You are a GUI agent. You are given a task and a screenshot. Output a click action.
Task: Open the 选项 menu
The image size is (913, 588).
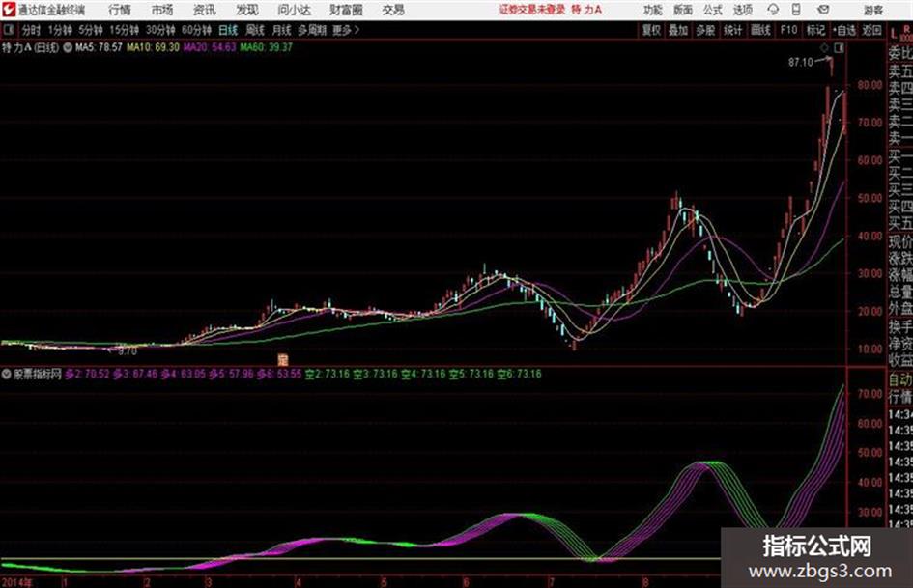tap(743, 10)
